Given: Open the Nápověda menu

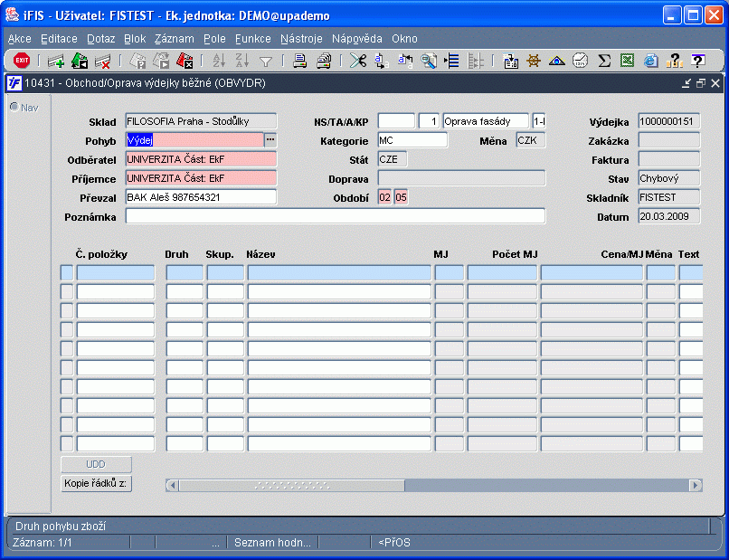Looking at the screenshot, I should pyautogui.click(x=357, y=39).
